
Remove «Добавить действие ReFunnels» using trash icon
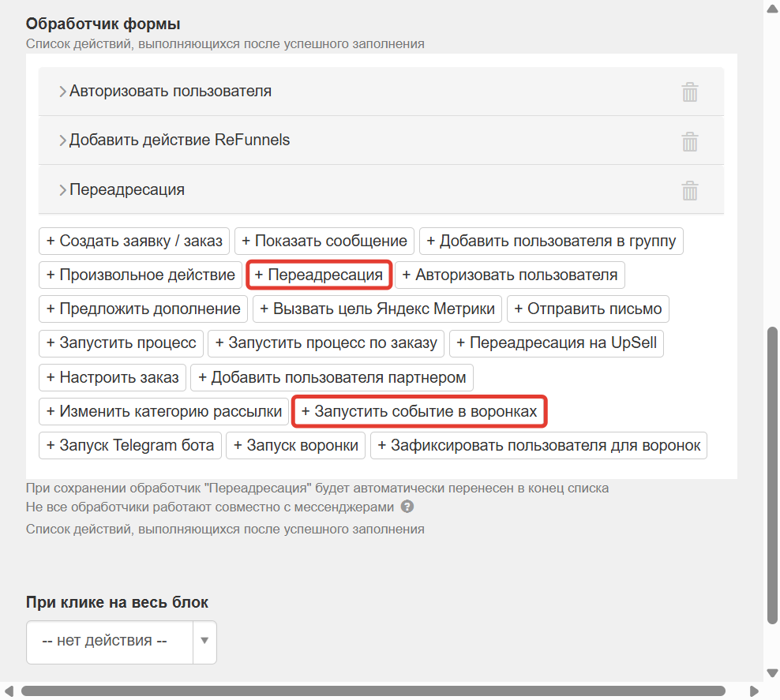point(689,141)
